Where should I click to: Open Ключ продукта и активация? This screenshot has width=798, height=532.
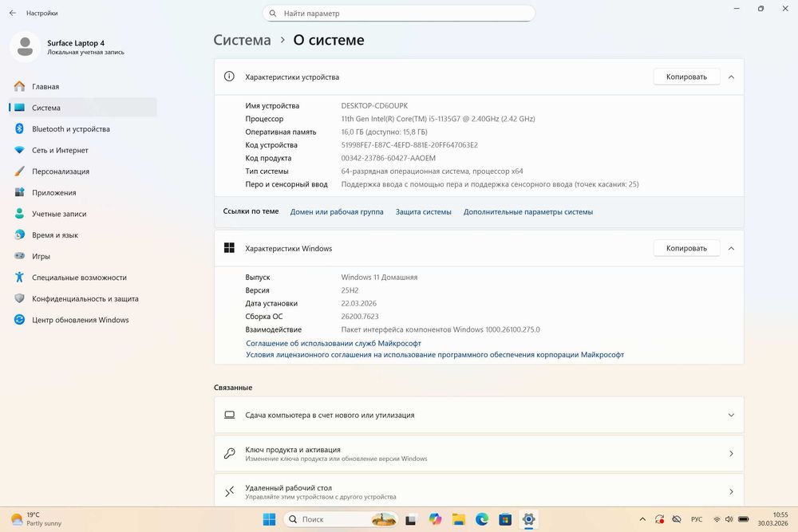point(479,453)
